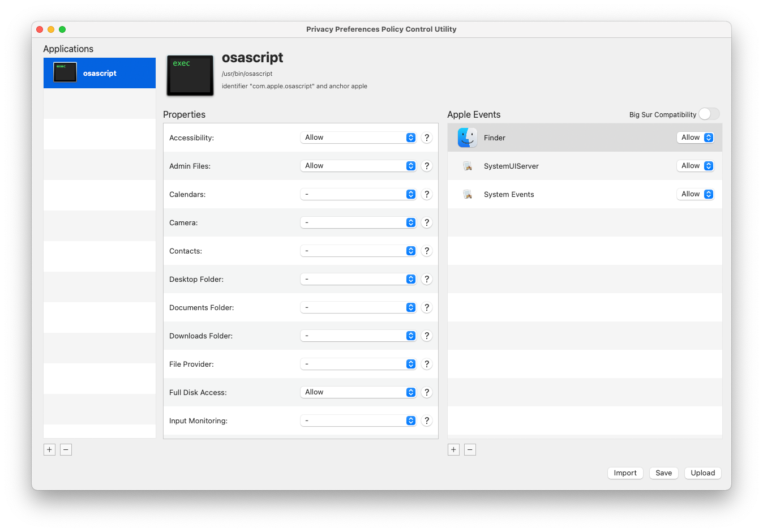The width and height of the screenshot is (763, 532).
Task: Show help for Desktop Folder property
Action: [427, 279]
